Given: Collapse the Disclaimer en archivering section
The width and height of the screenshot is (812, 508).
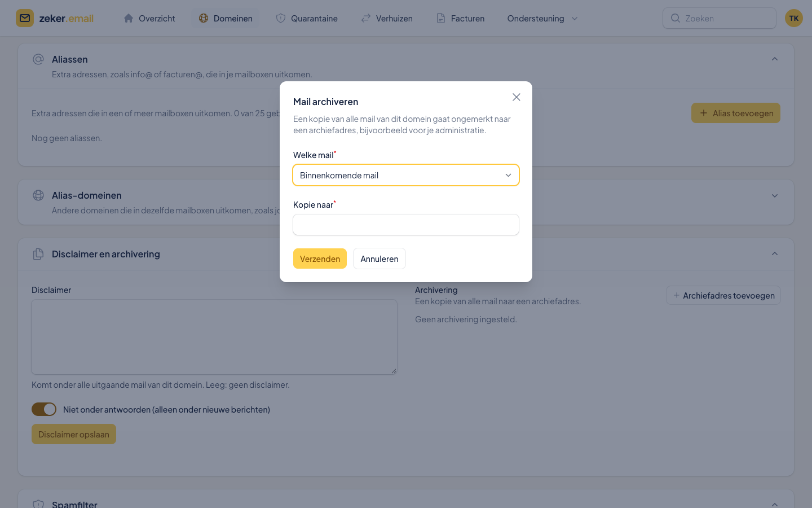Looking at the screenshot, I should tap(775, 254).
